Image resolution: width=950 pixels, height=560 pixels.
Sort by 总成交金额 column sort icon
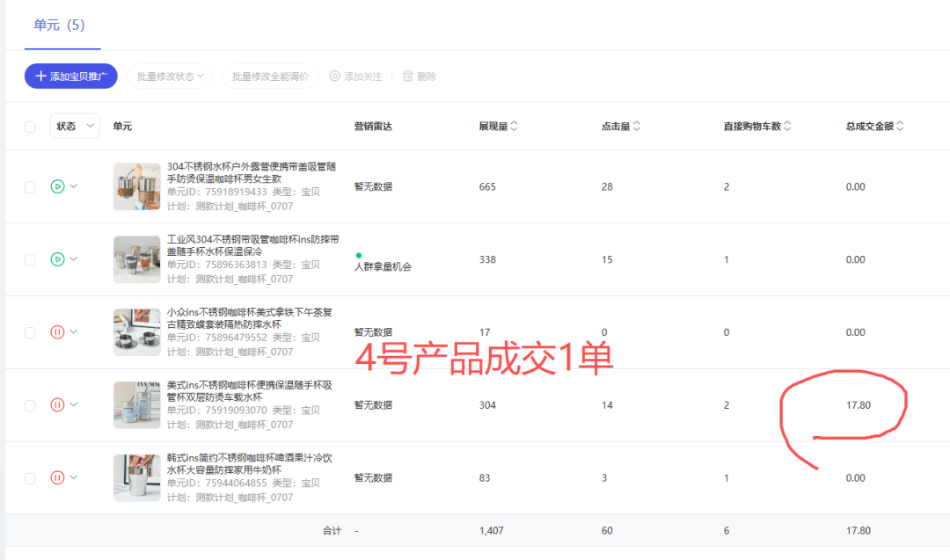point(900,127)
